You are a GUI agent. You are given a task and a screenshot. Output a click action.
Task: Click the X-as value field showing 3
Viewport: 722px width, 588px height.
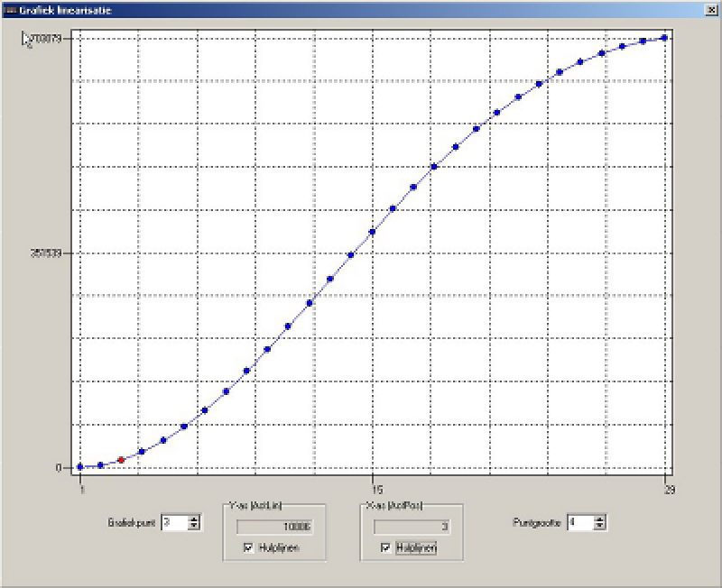tap(412, 526)
